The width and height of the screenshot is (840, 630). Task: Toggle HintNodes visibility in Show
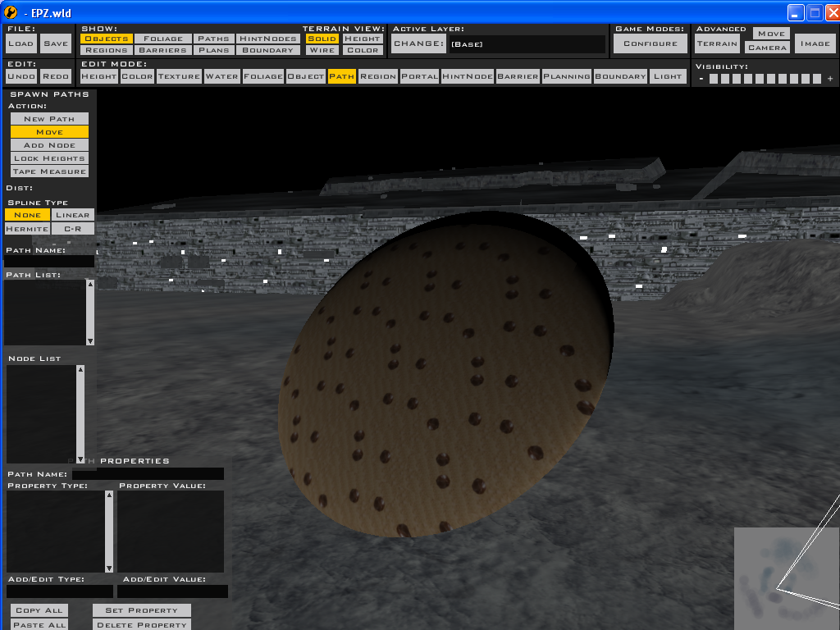tap(268, 39)
